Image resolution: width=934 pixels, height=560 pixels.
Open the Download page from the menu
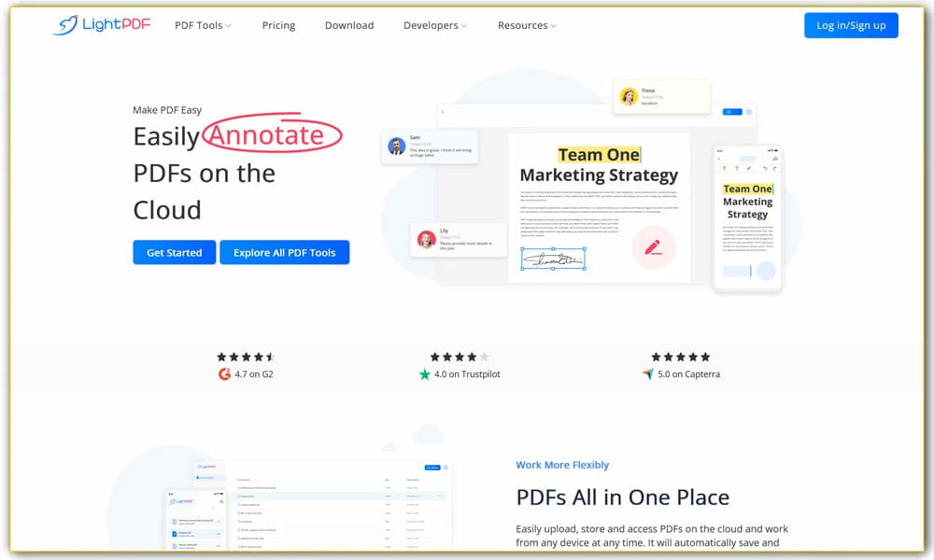tap(349, 25)
